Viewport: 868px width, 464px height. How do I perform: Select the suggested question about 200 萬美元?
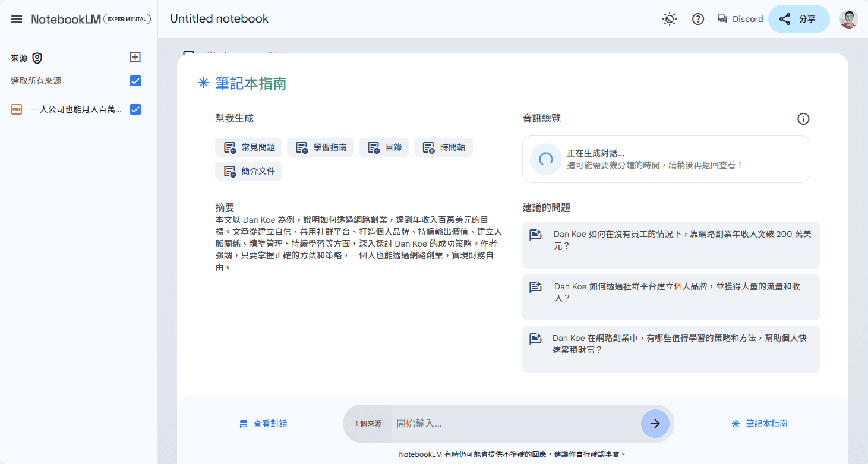tap(671, 245)
